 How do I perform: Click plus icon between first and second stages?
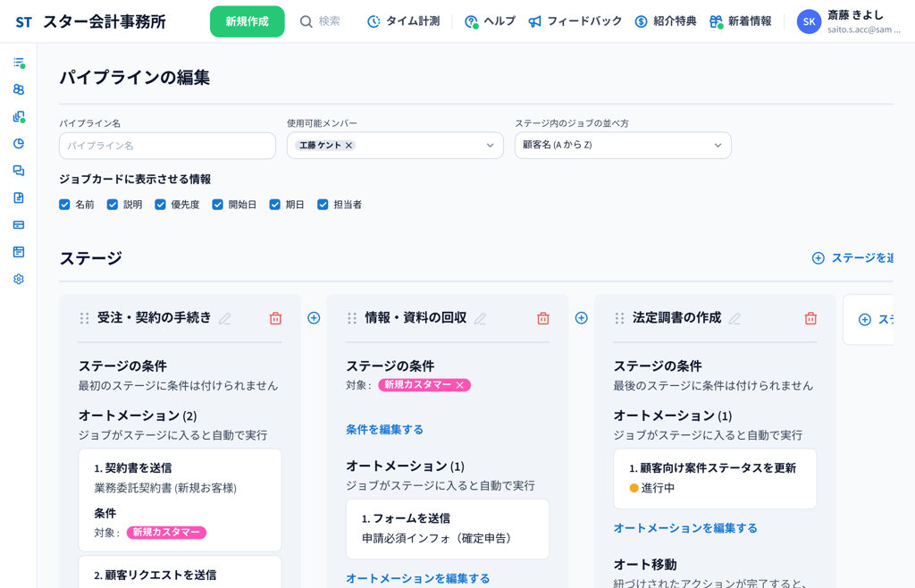coord(314,318)
